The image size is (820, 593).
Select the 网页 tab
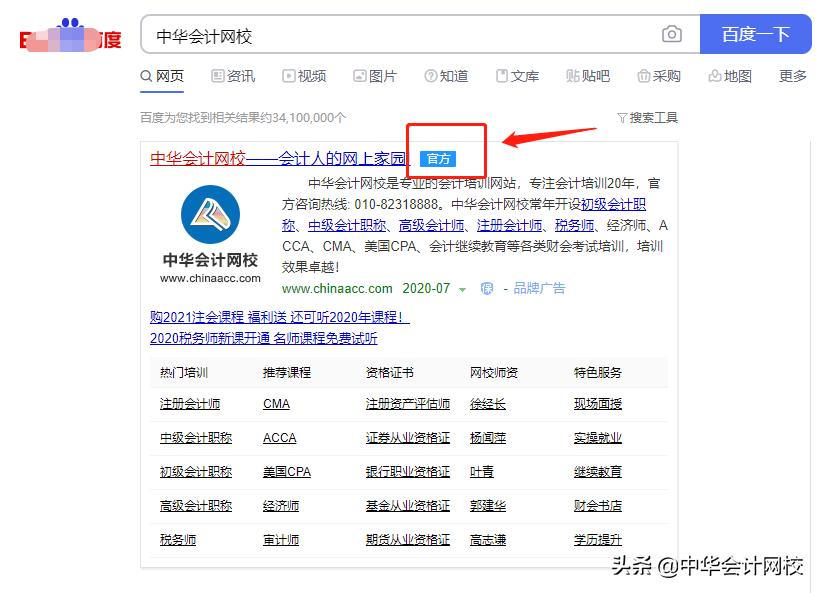pos(162,76)
